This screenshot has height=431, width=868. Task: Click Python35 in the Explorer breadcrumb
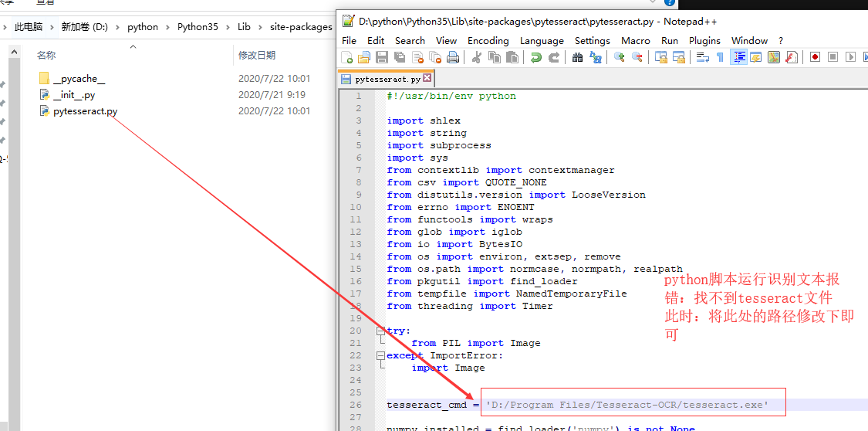pos(198,27)
